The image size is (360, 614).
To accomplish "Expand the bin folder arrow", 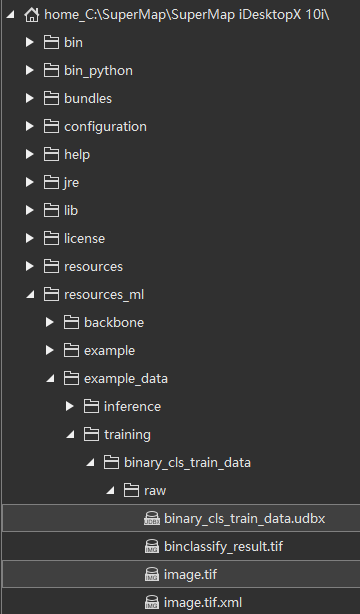I will click(29, 42).
